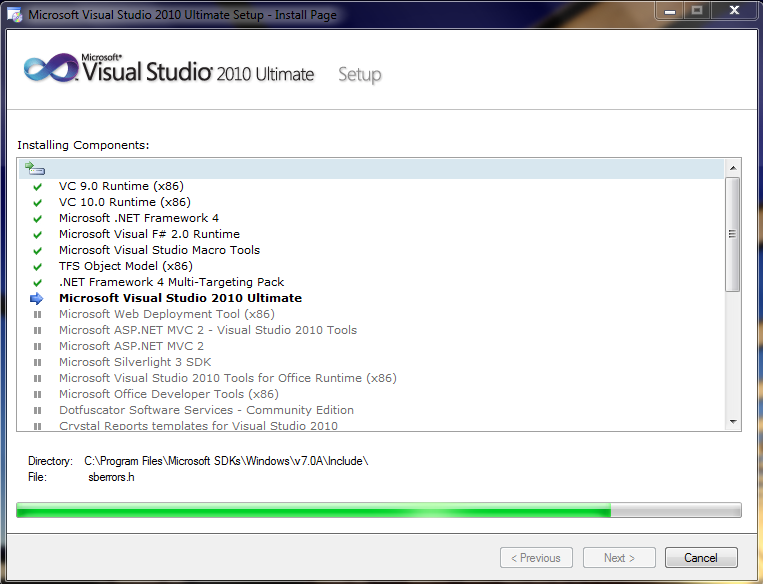Select 'Microsoft .NET Framework 4' list entry
Viewport: 763px width, 584px height.
pyautogui.click(x=139, y=218)
